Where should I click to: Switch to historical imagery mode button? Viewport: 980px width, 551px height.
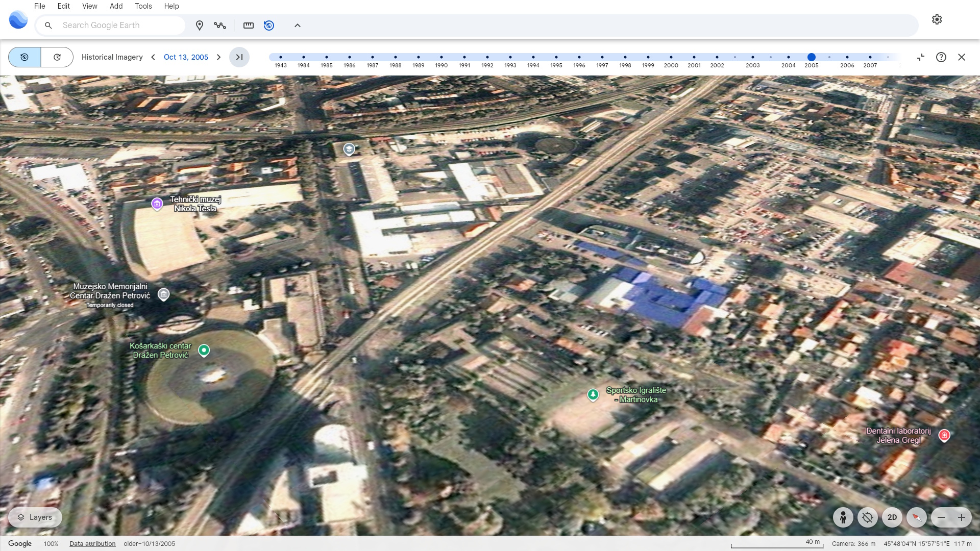24,57
